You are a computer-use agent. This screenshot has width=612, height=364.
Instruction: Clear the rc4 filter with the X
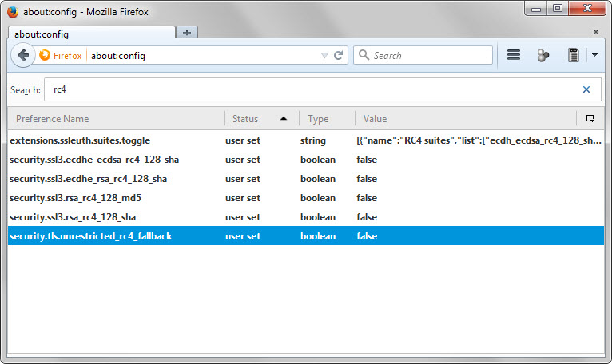coord(586,89)
